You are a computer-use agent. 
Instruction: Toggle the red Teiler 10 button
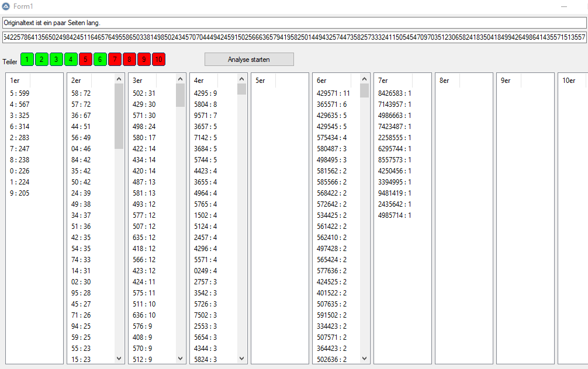click(x=158, y=60)
